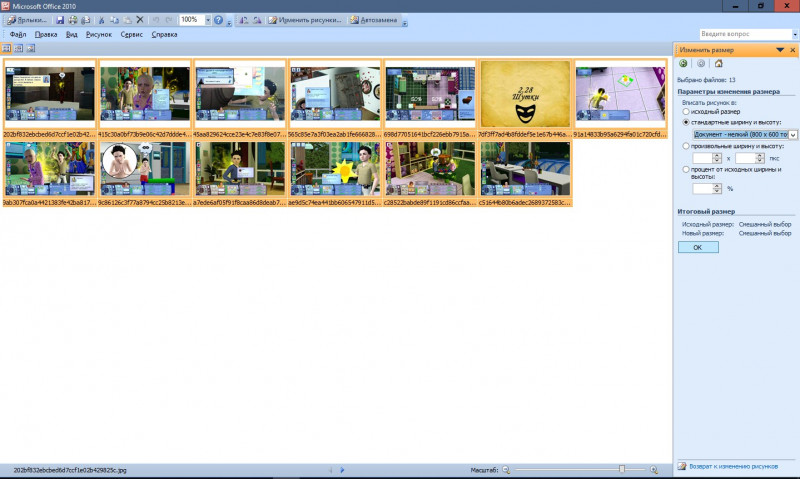Click the Изменить рисунки button
Screen dimensions: 800x479
(305, 20)
